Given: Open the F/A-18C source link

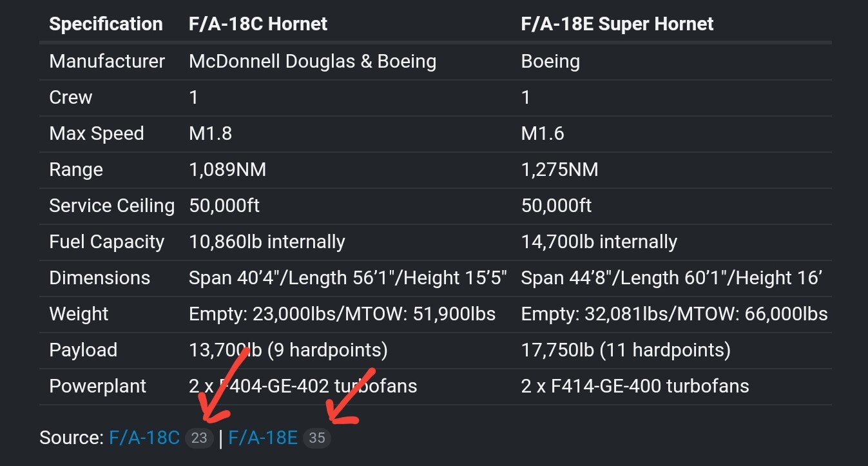Looking at the screenshot, I should tap(144, 438).
